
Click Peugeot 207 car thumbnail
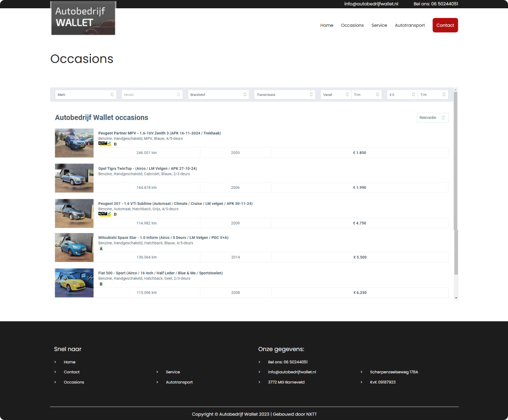point(74,213)
